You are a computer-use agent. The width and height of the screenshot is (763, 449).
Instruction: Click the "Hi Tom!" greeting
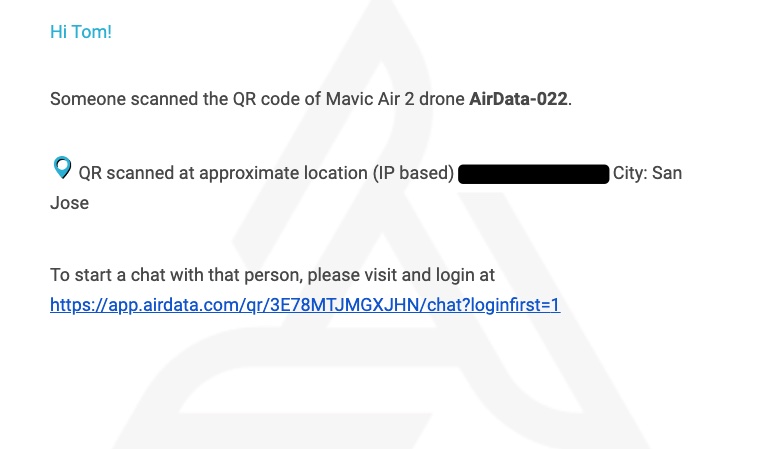click(81, 32)
